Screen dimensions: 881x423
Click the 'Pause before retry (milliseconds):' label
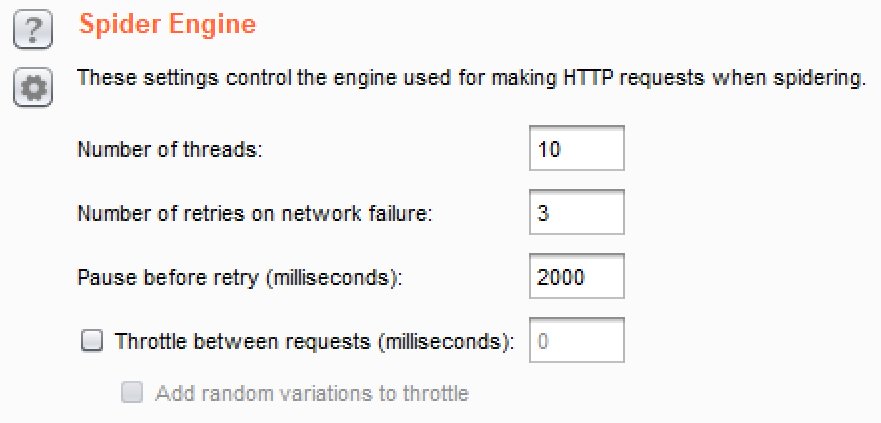pyautogui.click(x=239, y=278)
